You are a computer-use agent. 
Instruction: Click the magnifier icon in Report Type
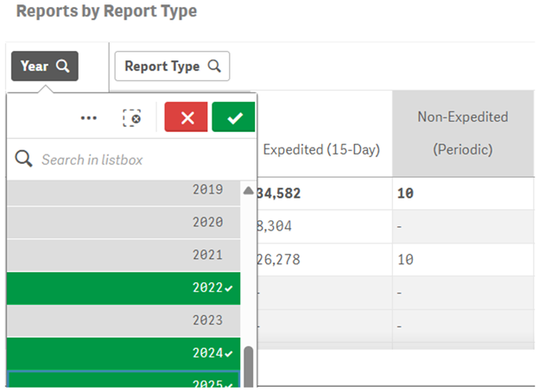click(x=213, y=66)
